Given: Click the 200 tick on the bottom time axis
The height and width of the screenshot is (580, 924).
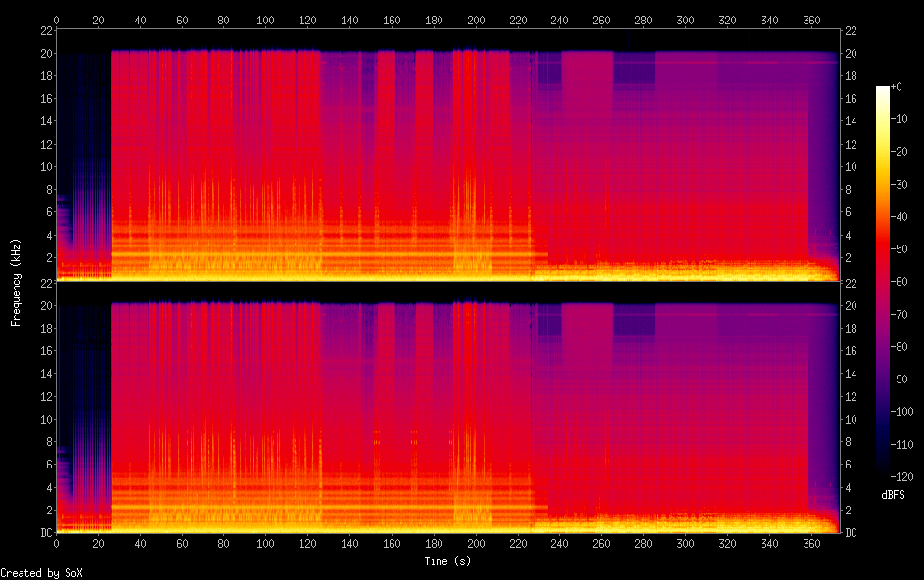Looking at the screenshot, I should (x=476, y=543).
